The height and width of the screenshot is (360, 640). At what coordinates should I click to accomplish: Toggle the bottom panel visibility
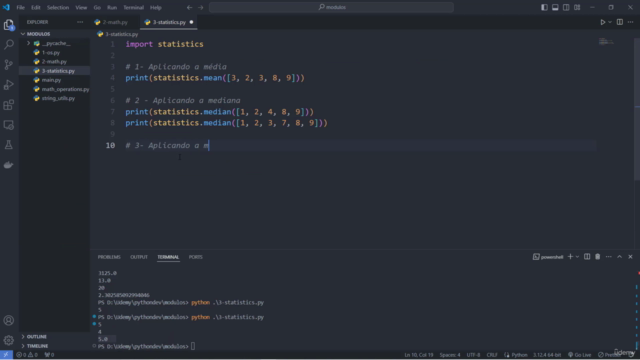tap(555, 7)
